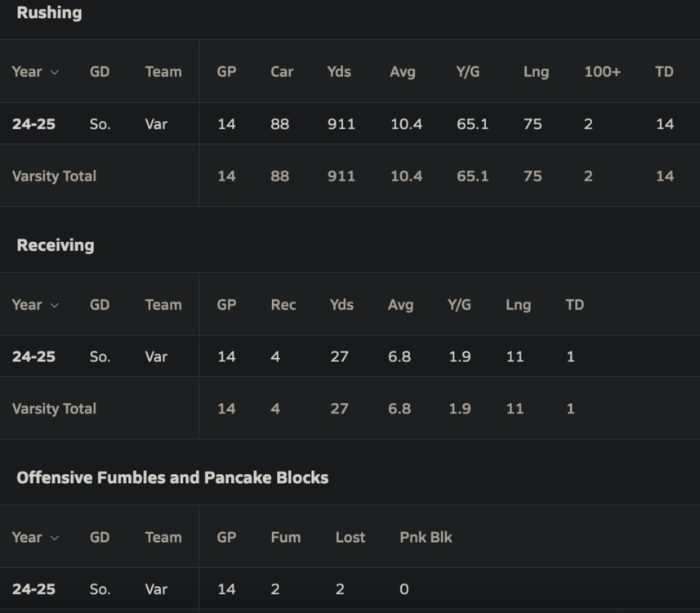Image resolution: width=700 pixels, height=613 pixels.
Task: Select the Lost column header
Action: (x=350, y=538)
